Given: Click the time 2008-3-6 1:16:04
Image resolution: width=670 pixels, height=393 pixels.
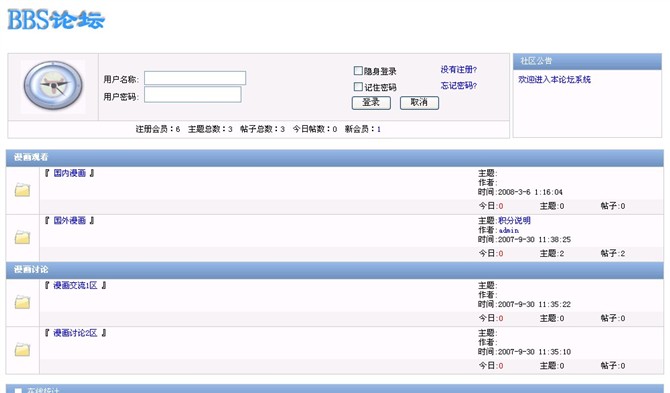Looking at the screenshot, I should pos(530,192).
